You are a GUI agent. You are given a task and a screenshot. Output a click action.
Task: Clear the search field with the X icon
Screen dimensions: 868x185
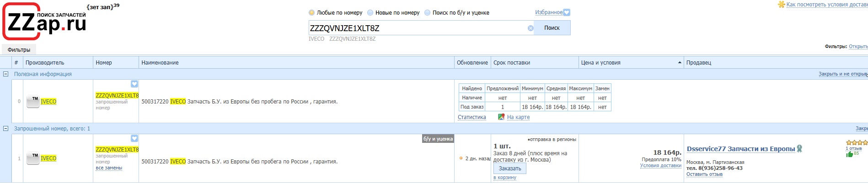(x=530, y=28)
